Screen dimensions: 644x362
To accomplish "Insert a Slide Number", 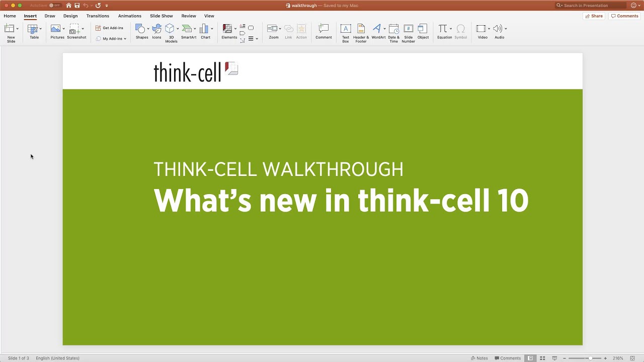I will coord(408,32).
